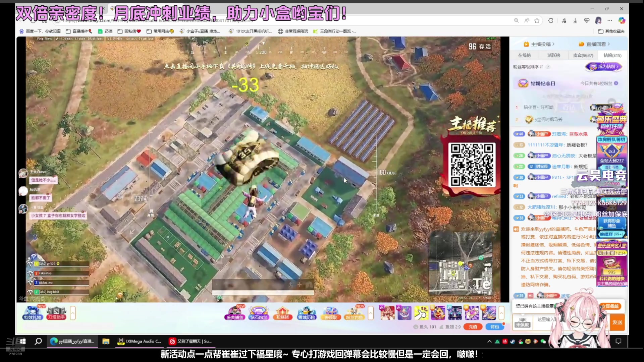Open the 钻石粉丝 diamond fans icon
The width and height of the screenshot is (644, 362).
pyautogui.click(x=258, y=313)
